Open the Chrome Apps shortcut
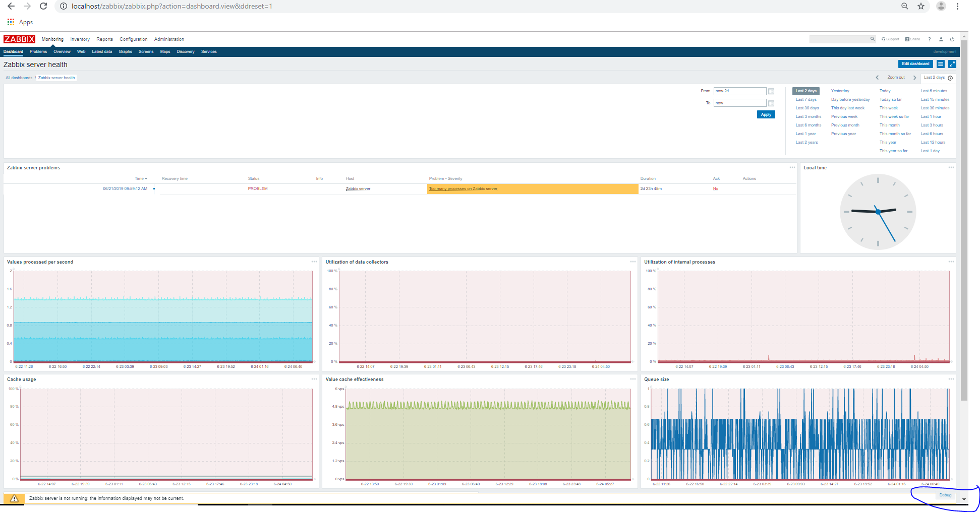The height and width of the screenshot is (512, 980). click(20, 22)
